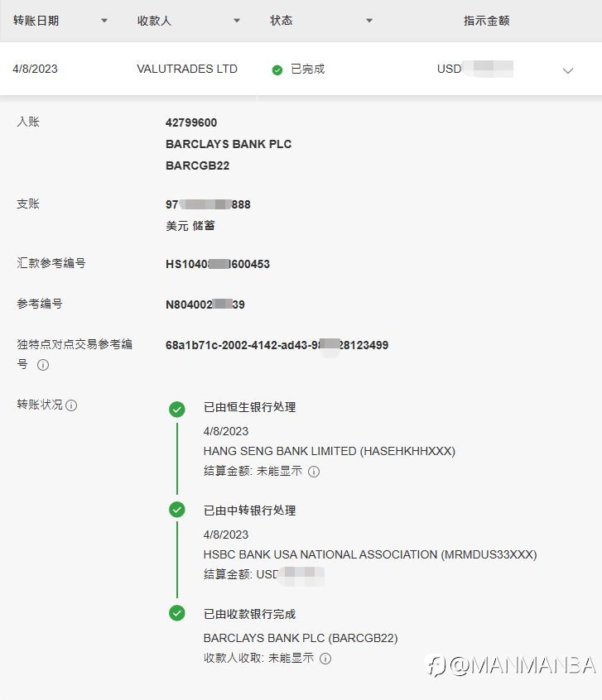Click info icon beside 转账状况 label
Viewport: 602px width, 700px height.
(x=72, y=405)
